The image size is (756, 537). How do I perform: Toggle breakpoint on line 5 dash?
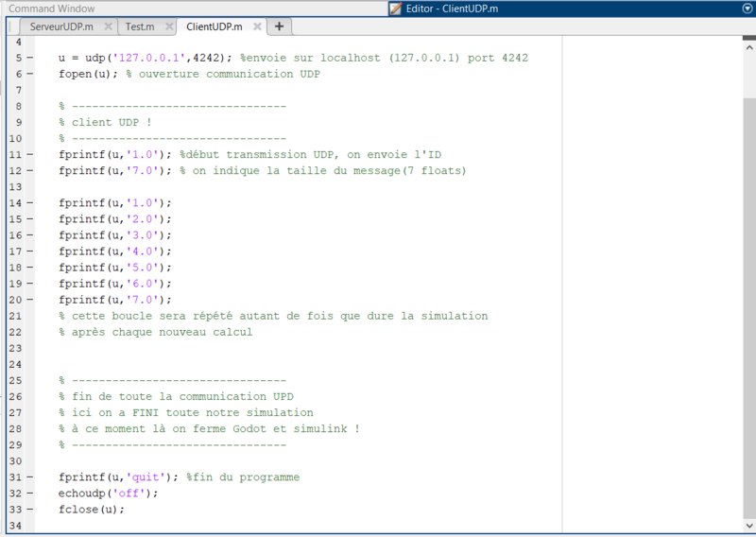tap(29, 59)
